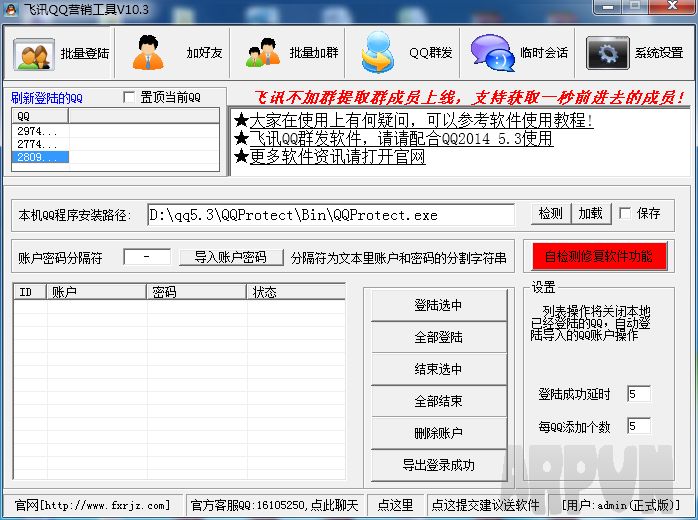Click the 密码 column header
Viewport: 698px width, 520px height.
(x=197, y=292)
